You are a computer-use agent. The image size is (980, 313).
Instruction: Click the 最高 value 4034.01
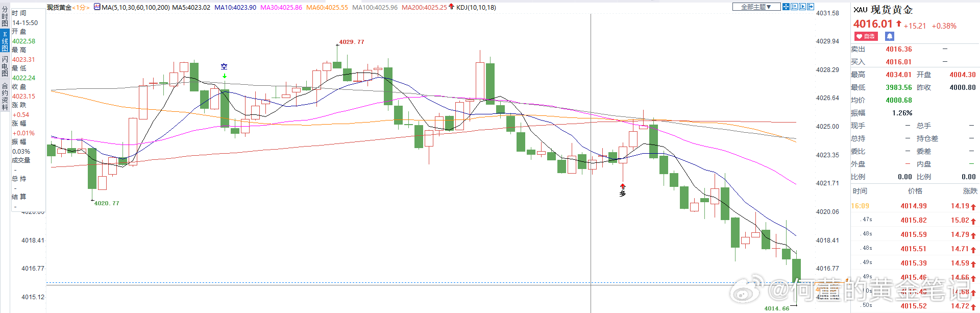point(899,75)
